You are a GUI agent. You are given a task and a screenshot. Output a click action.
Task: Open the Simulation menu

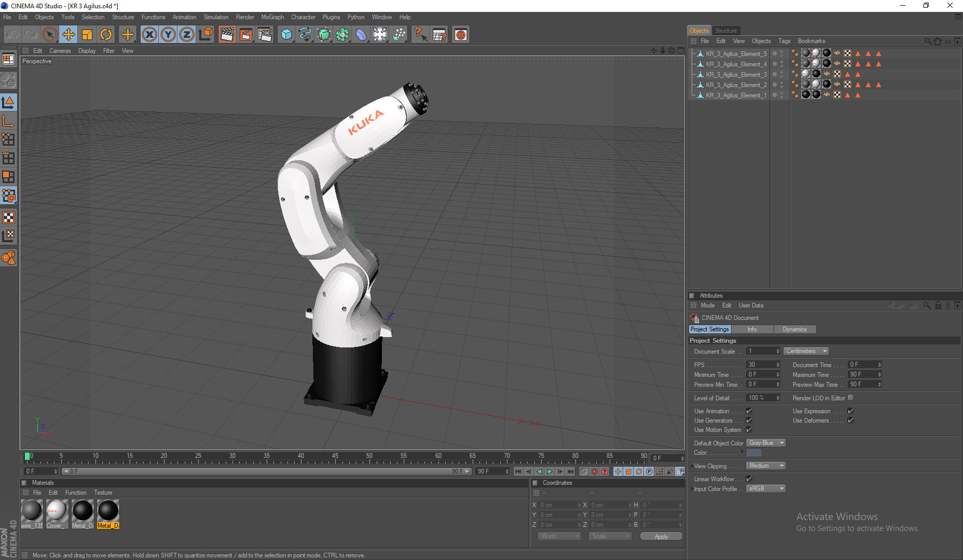(216, 17)
